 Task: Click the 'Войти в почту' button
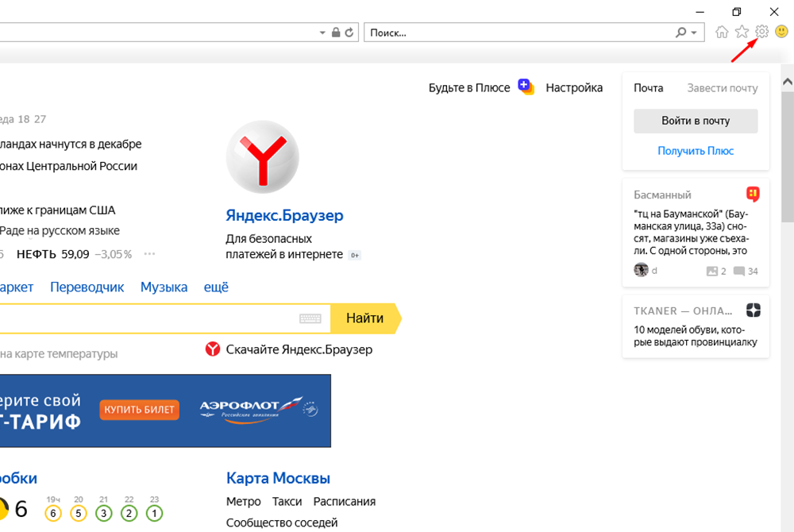click(696, 121)
